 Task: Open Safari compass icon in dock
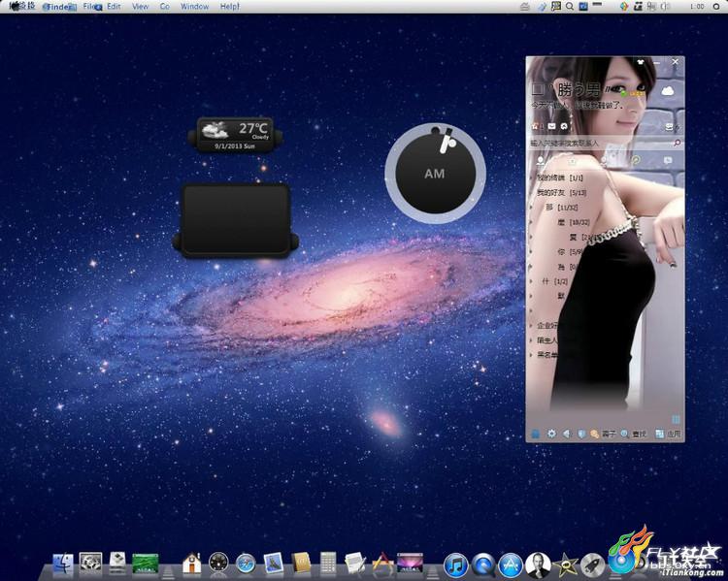(246, 564)
